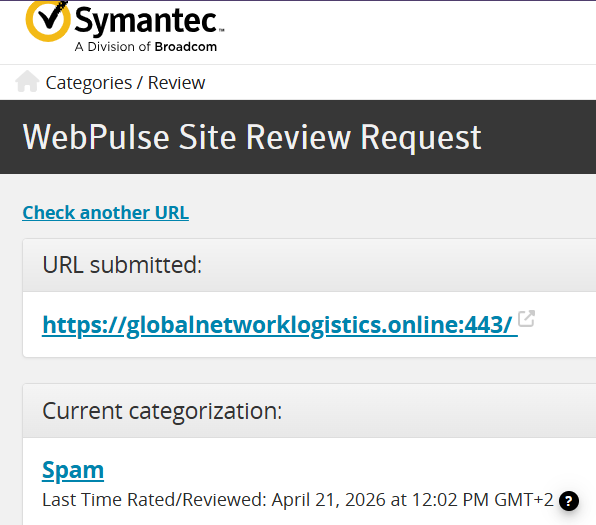The height and width of the screenshot is (525, 596).
Task: Click the URL submitted panel header
Action: click(x=309, y=265)
